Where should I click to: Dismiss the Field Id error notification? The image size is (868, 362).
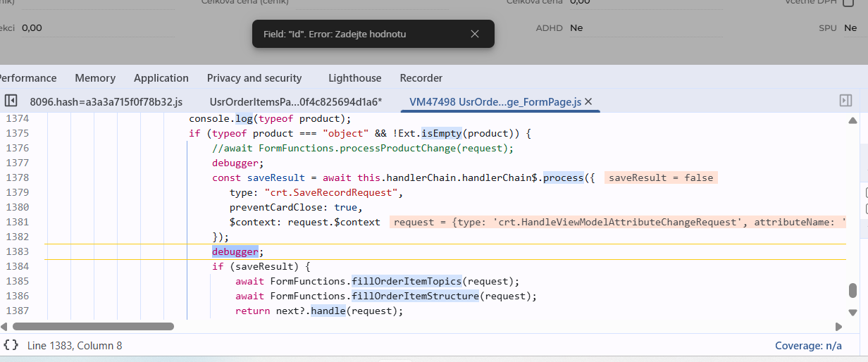click(x=475, y=34)
